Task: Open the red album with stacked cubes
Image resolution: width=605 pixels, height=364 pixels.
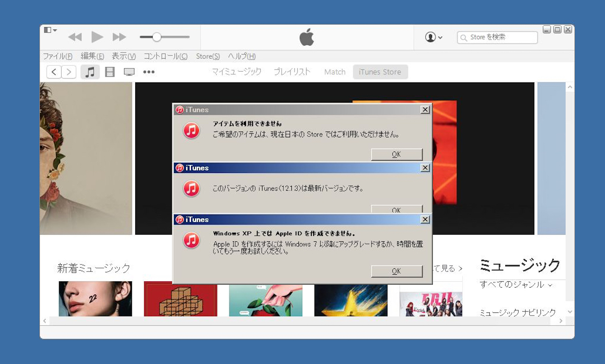Action: (181, 299)
